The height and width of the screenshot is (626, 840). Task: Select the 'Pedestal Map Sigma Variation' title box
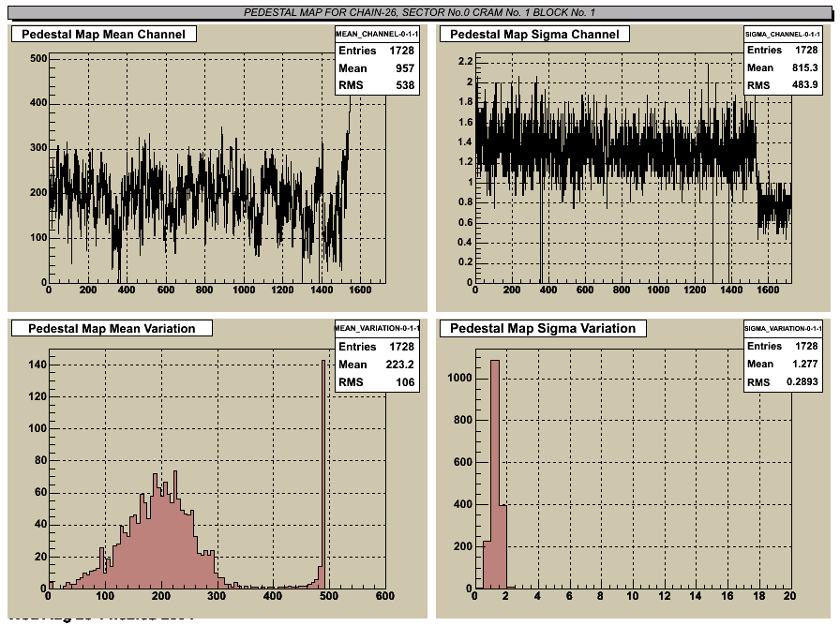[543, 328]
